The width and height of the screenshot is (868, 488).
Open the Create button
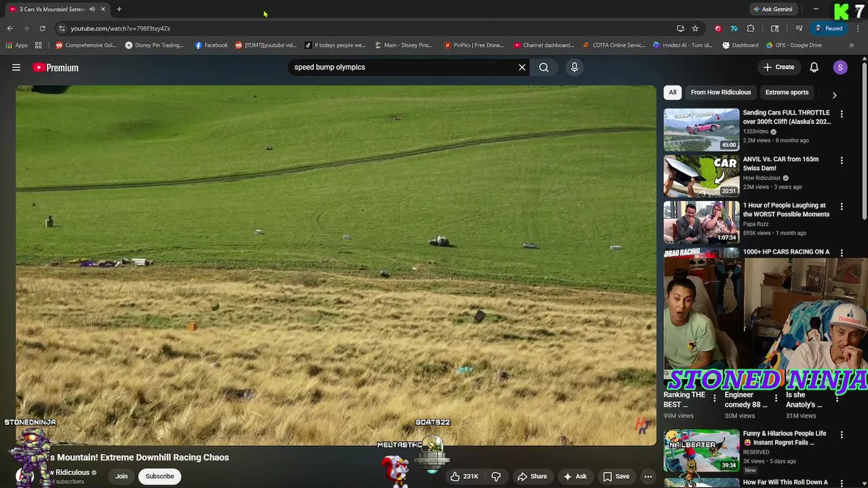tap(778, 67)
